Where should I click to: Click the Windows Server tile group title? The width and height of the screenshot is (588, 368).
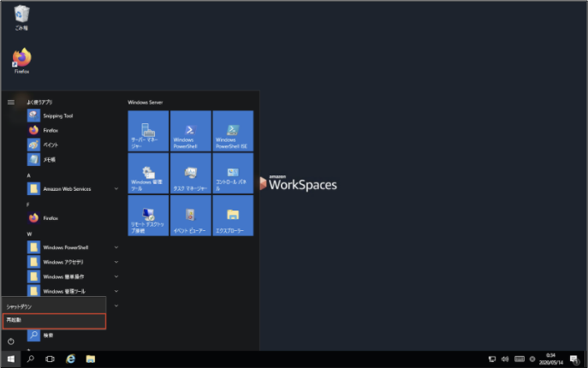pyautogui.click(x=146, y=103)
